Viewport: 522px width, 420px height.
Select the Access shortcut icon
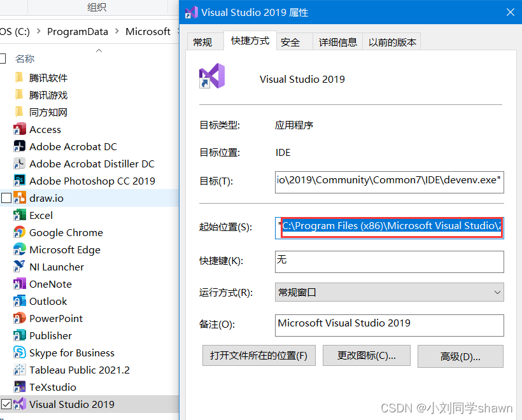[x=20, y=129]
